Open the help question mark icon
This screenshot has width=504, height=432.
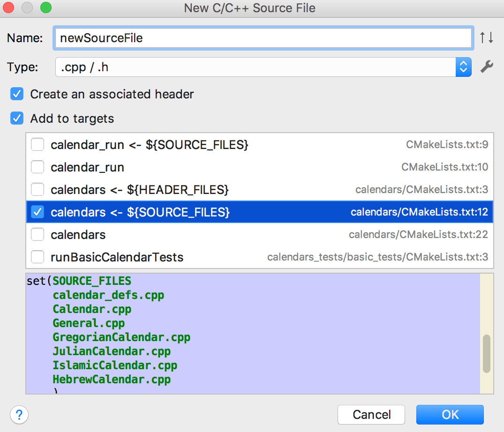(19, 415)
